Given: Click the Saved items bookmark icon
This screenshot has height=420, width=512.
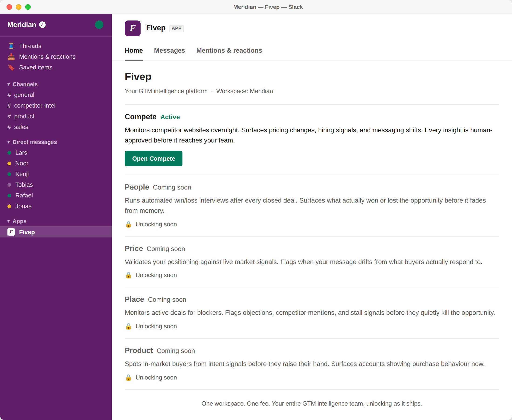Looking at the screenshot, I should [x=11, y=68].
